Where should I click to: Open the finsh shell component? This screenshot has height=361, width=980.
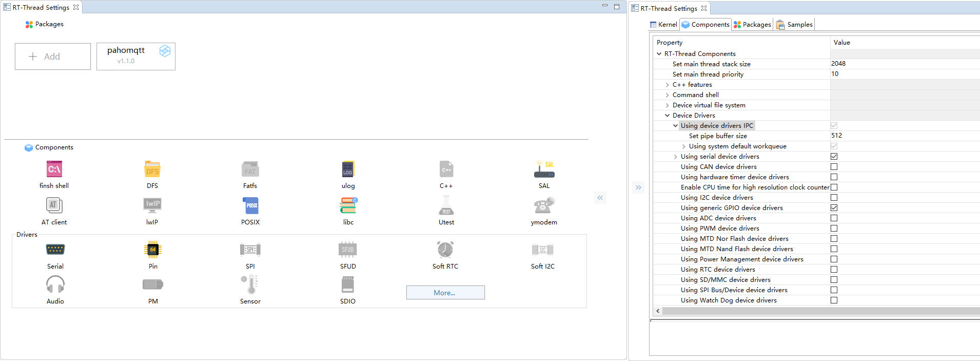(54, 169)
